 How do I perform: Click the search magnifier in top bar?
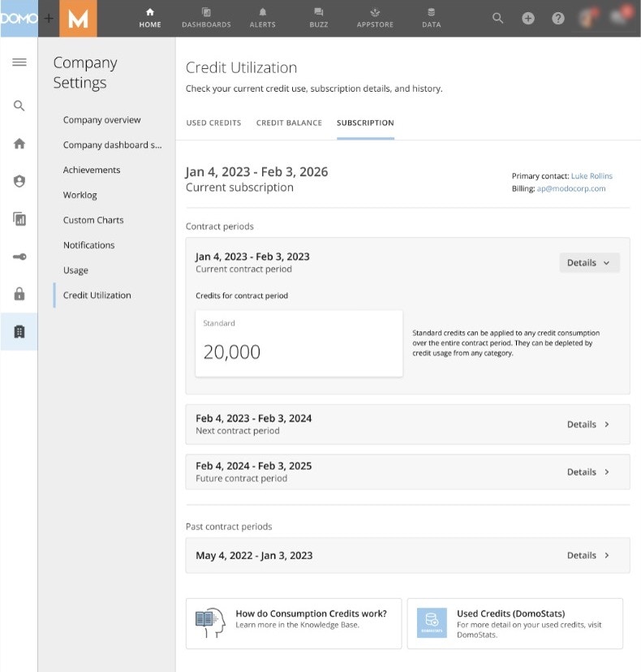point(497,18)
